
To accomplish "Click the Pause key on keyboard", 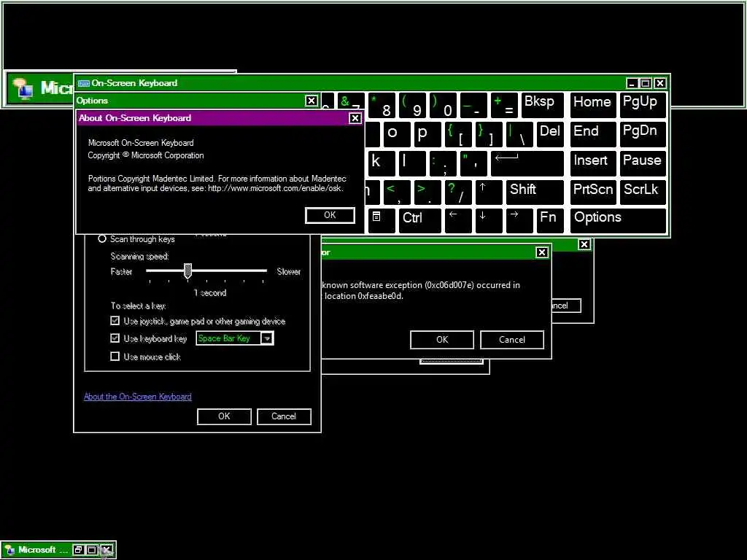I will [x=643, y=164].
